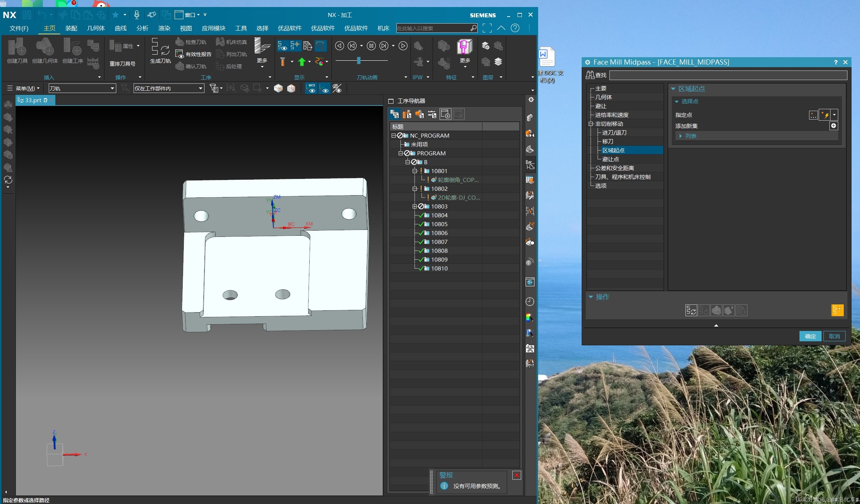Click the History clock icon in resource bar
This screenshot has height=504, width=860.
point(530,302)
